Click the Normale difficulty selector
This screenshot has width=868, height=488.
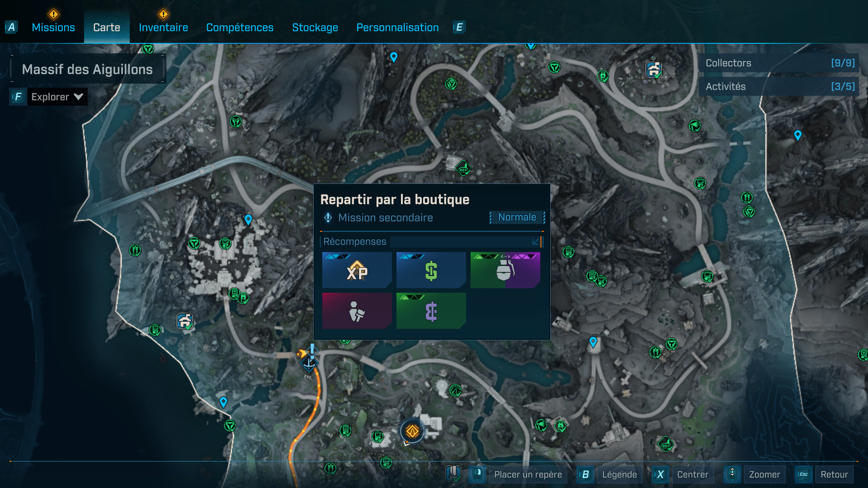click(517, 217)
